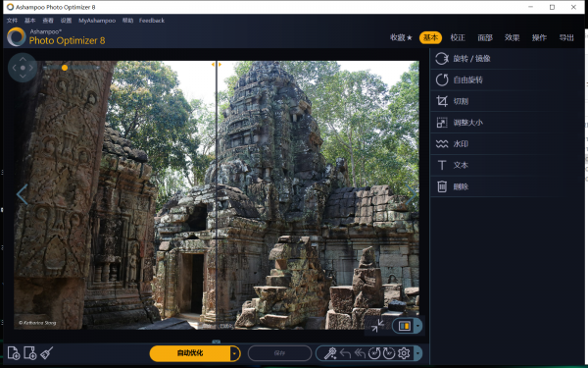588x368 pixels.
Task: Expand the bottom-right toolbar dropdown arrow
Action: click(x=417, y=353)
